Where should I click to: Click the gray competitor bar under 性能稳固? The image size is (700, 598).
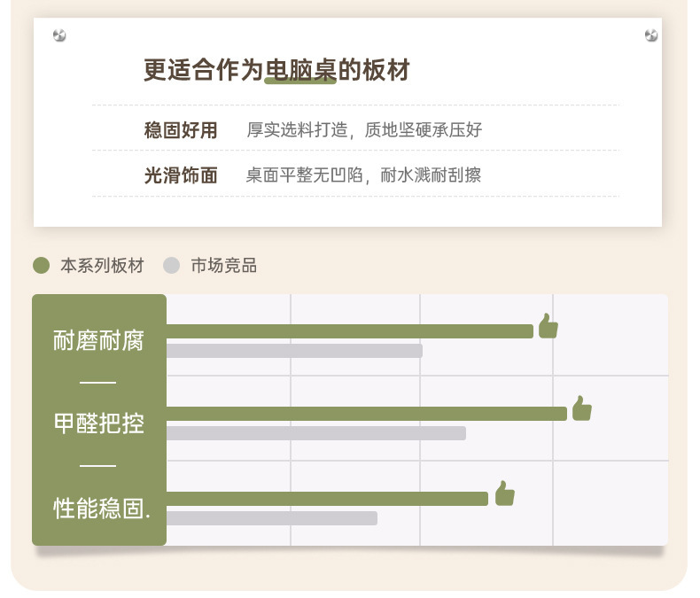(x=272, y=518)
